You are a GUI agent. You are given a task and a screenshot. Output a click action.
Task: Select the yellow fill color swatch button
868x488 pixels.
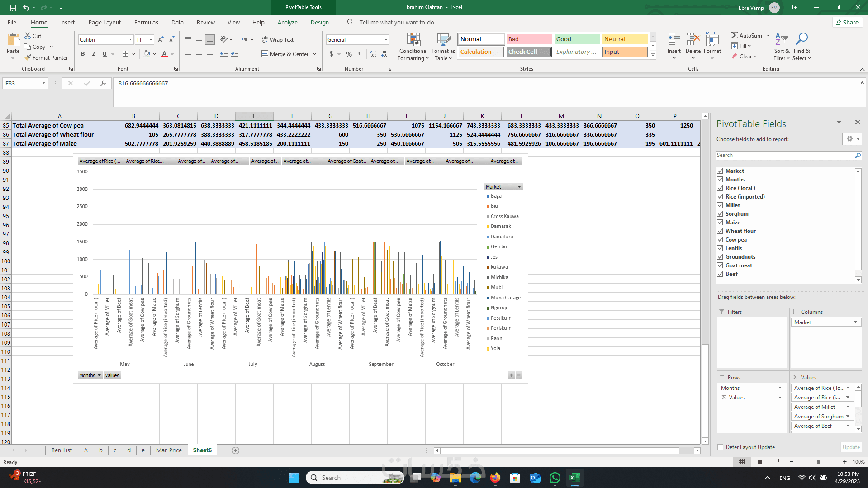click(x=147, y=54)
